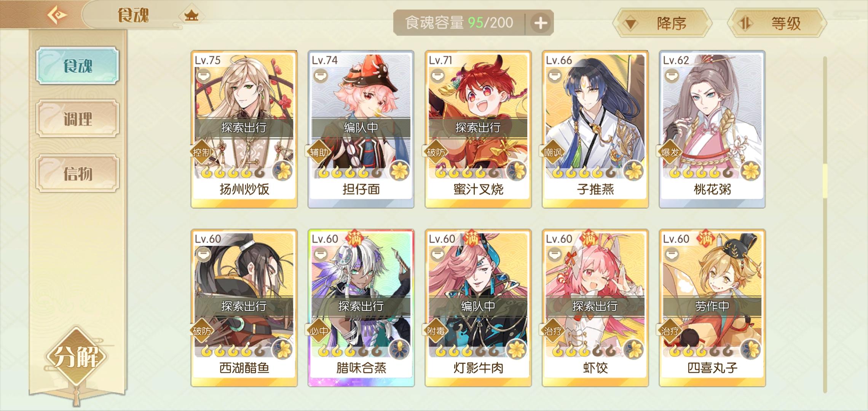Click the 嘲讽 role badge on 子推燕
The image size is (868, 411).
point(552,153)
